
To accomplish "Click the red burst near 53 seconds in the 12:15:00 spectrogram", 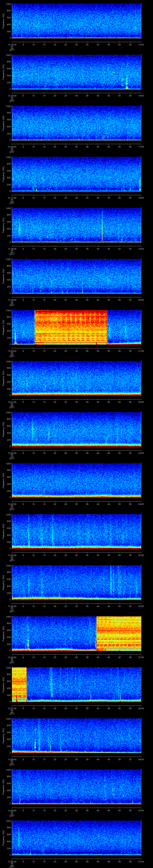I will coord(127,87).
